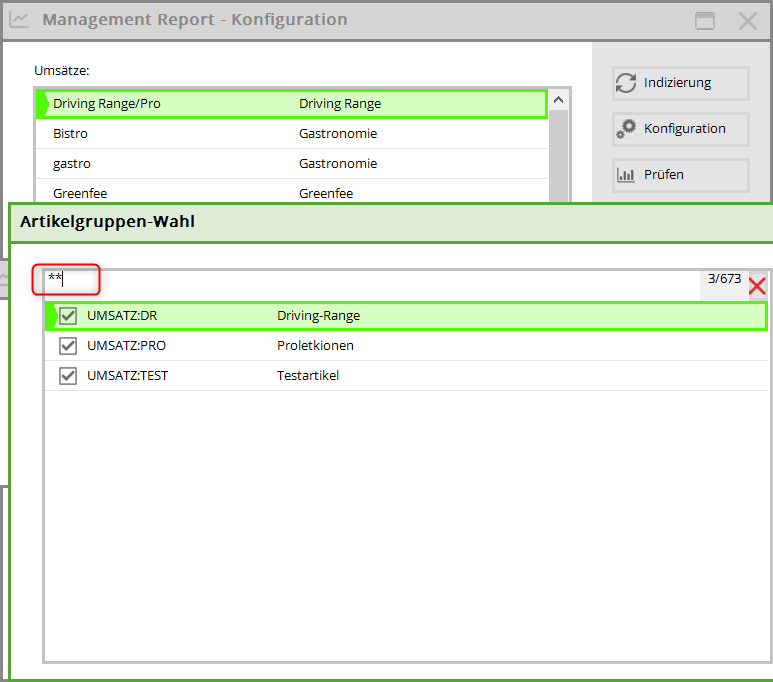Viewport: 773px width, 682px height.
Task: Toggle the UMSATZ:PRO checkbox
Action: [x=68, y=346]
